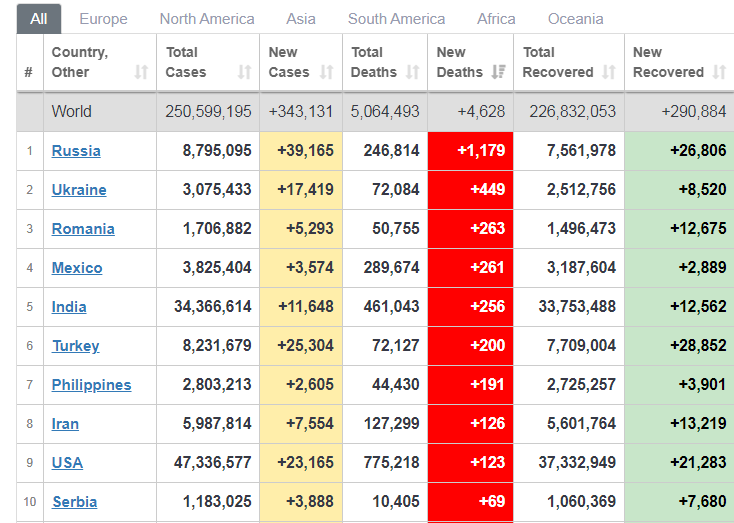This screenshot has width=734, height=523.
Task: Follow the Ukraine link
Action: [79, 190]
